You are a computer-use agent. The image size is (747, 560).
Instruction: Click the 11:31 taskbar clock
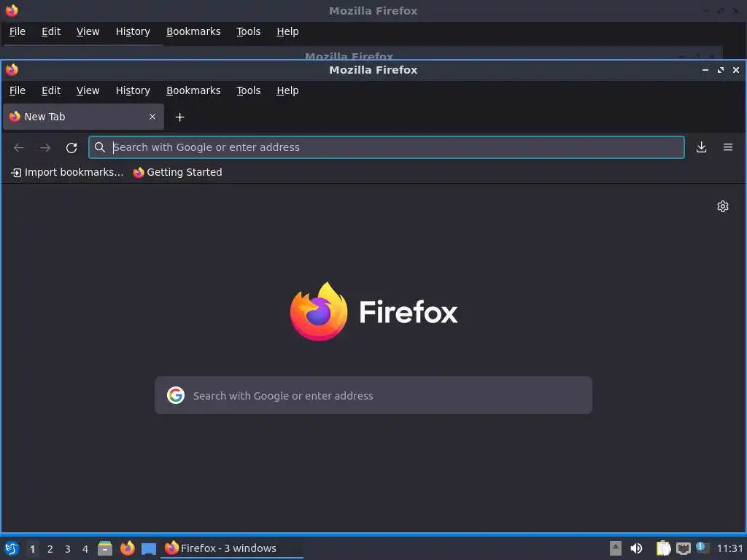click(x=729, y=548)
